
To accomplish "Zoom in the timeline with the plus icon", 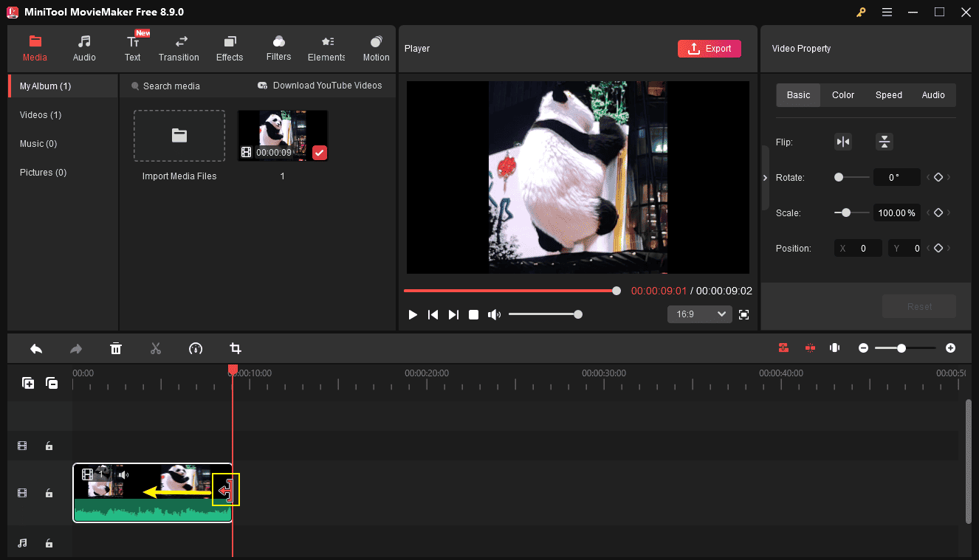I will (x=950, y=348).
